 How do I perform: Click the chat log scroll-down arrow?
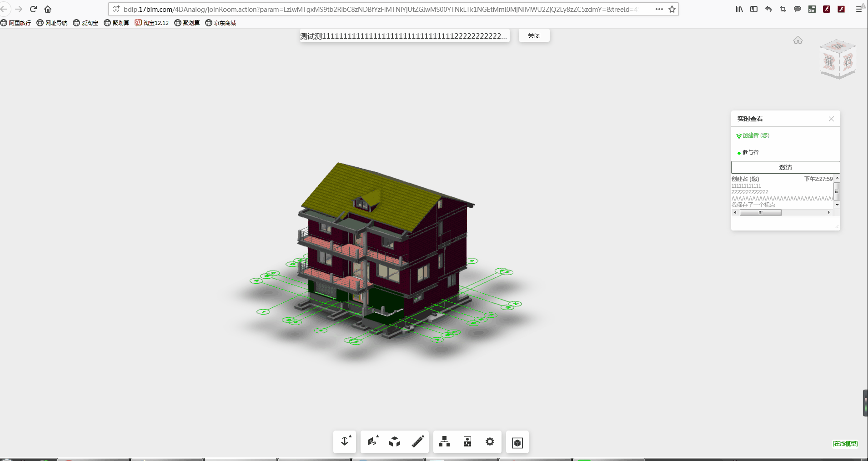point(837,205)
